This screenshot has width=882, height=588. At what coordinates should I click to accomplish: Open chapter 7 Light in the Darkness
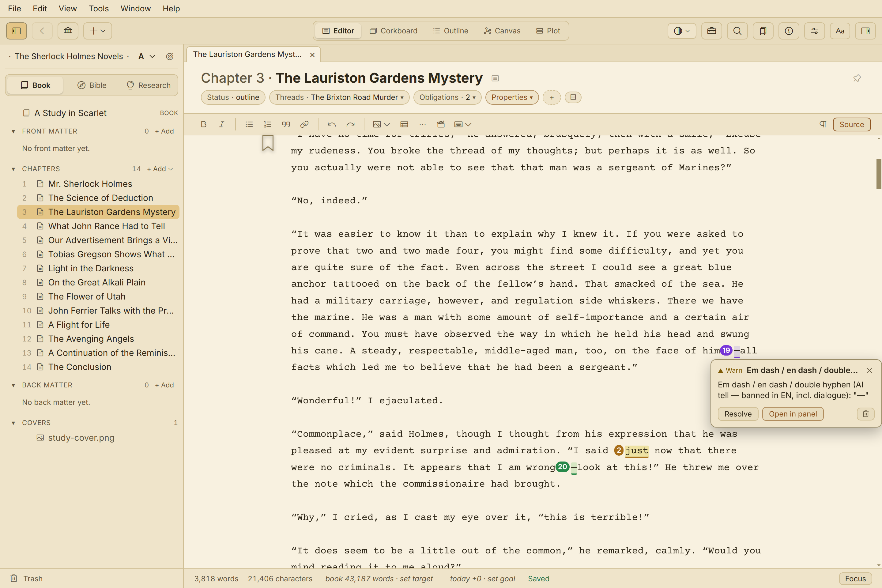[98, 269]
